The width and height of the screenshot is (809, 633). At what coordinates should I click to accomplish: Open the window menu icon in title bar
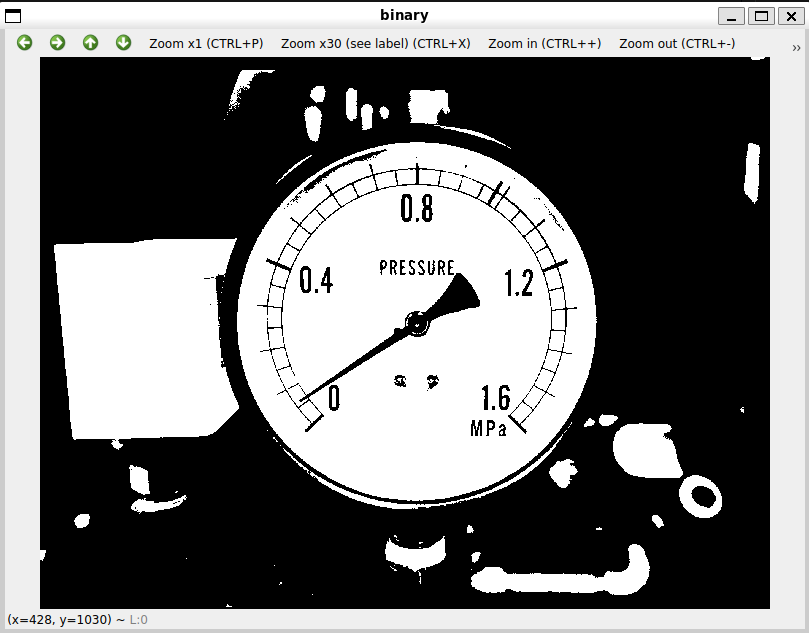(x=14, y=15)
